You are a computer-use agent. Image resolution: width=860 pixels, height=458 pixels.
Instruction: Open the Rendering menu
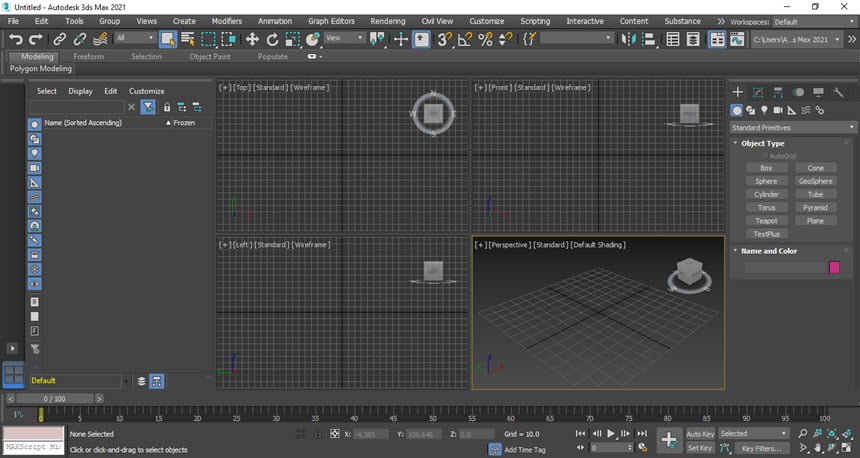pos(387,21)
